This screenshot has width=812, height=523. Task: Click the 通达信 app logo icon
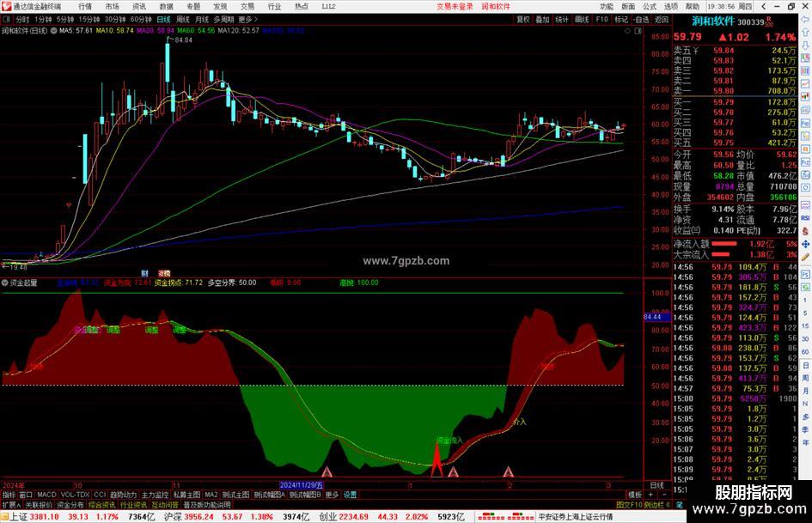coord(6,6)
